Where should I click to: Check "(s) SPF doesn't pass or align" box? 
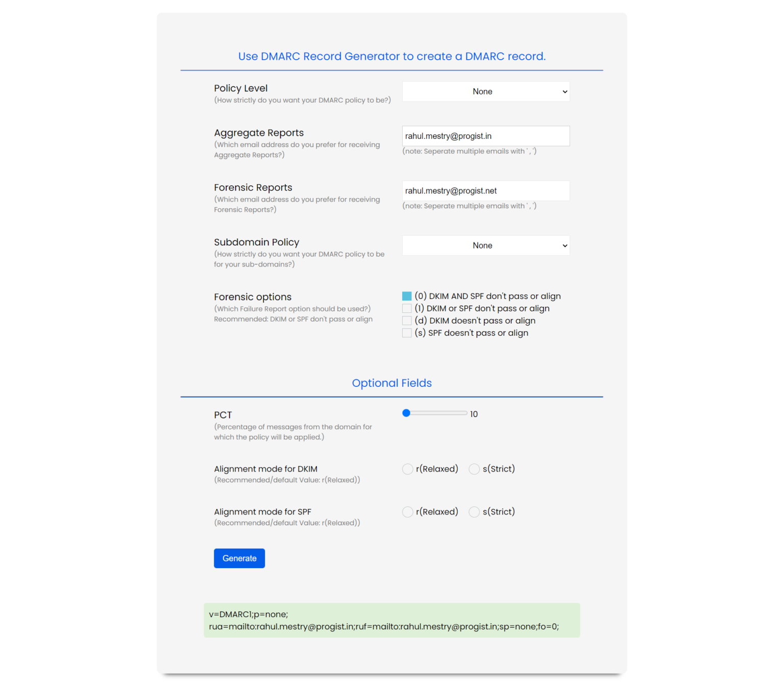coord(407,333)
